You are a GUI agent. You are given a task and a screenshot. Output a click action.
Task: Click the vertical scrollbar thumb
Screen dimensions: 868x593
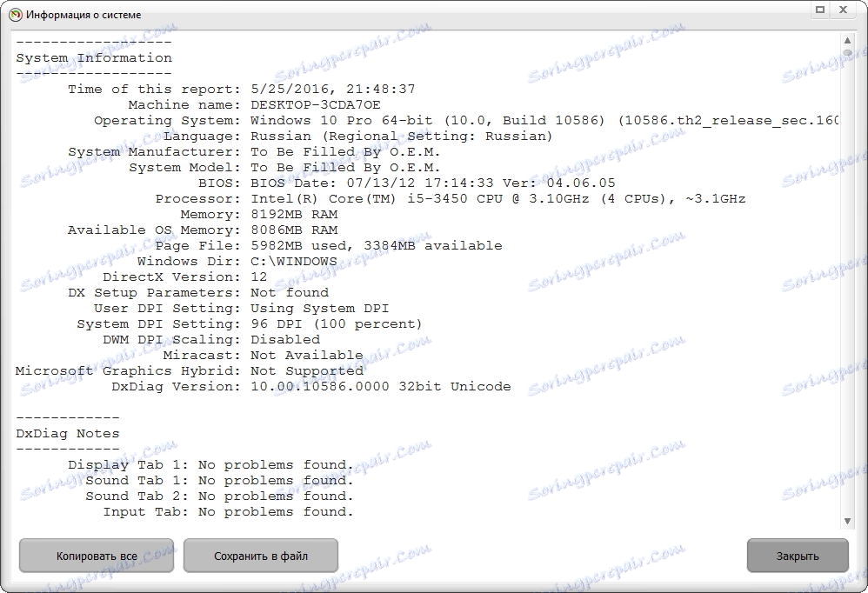coord(847,53)
